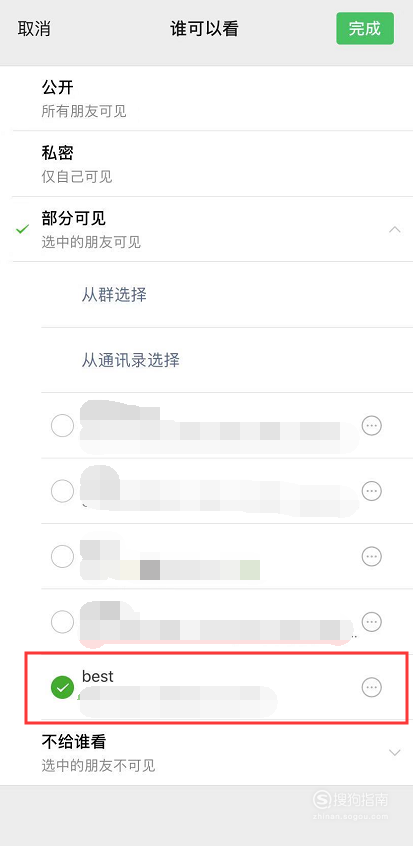Open more options for third blurred tag
Viewport: 413px width, 846px height.
tap(371, 556)
